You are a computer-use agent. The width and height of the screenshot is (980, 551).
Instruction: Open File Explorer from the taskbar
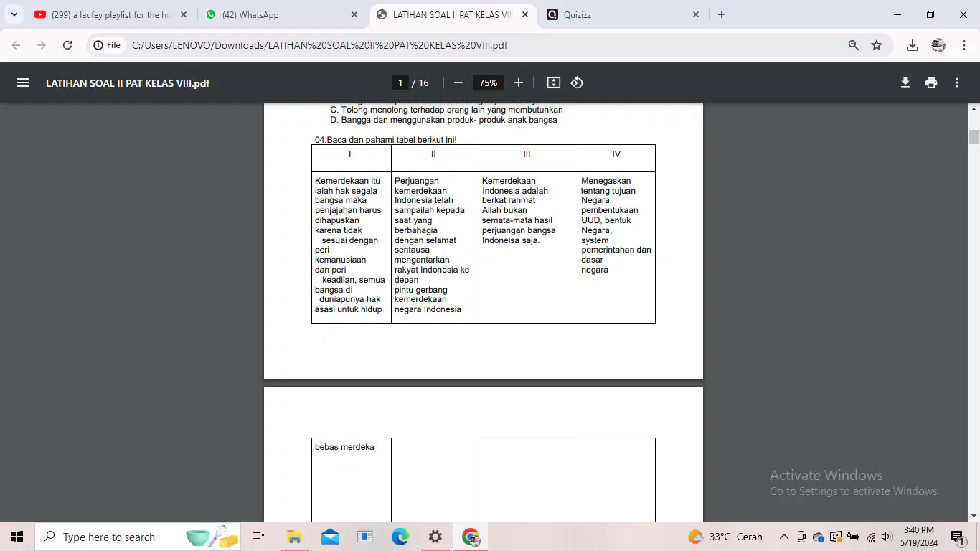(x=294, y=537)
